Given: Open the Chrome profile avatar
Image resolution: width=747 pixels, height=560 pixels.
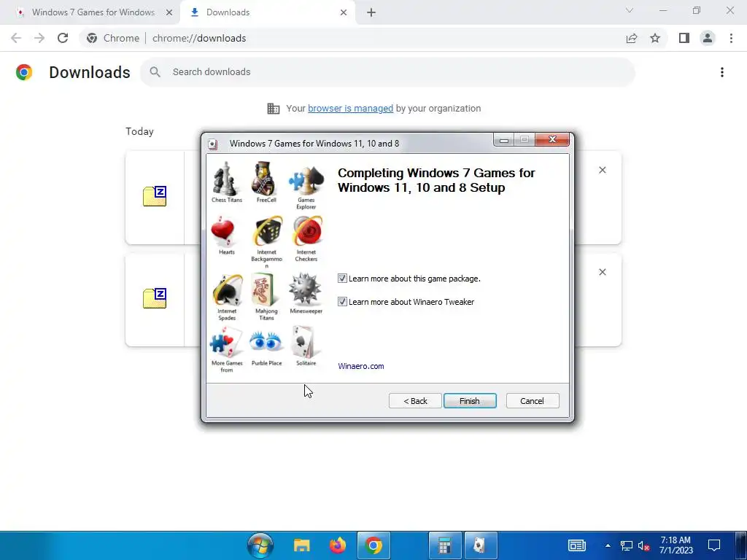Looking at the screenshot, I should coord(708,38).
